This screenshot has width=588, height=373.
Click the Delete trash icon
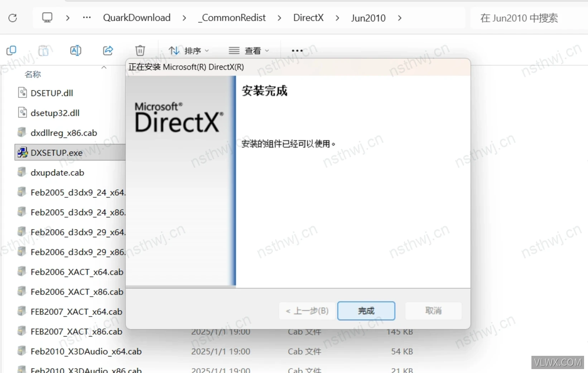(x=140, y=50)
